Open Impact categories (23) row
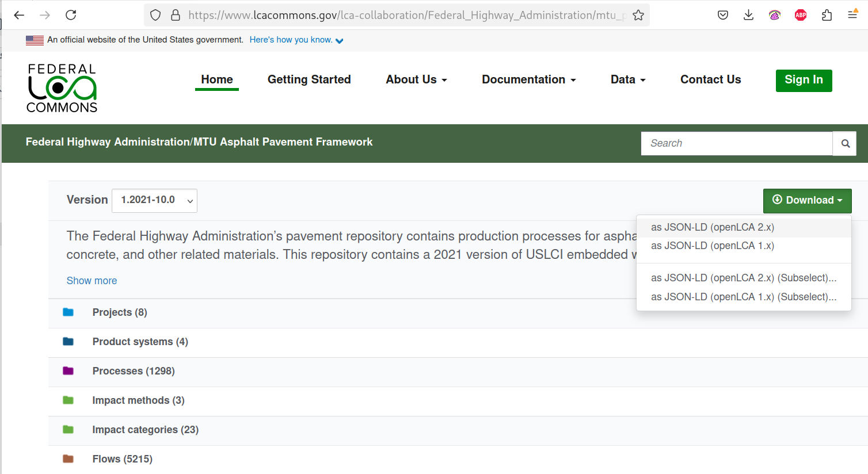Viewport: 868px width, 474px height. coord(458,430)
